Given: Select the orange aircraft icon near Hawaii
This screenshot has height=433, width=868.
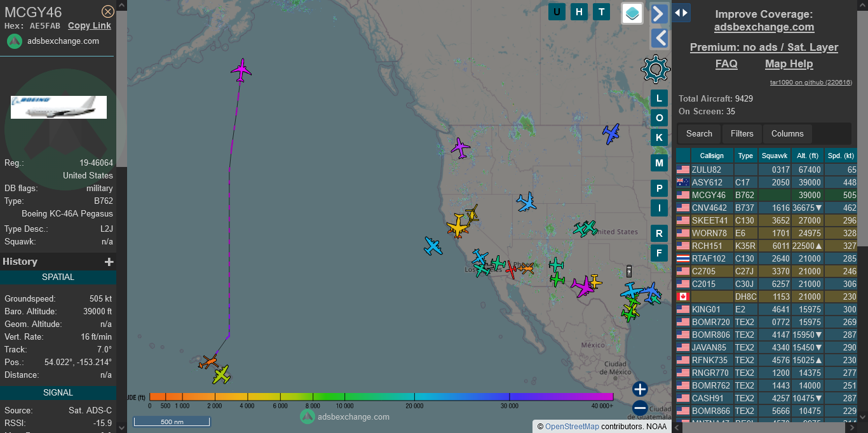Looking at the screenshot, I should 208,363.
